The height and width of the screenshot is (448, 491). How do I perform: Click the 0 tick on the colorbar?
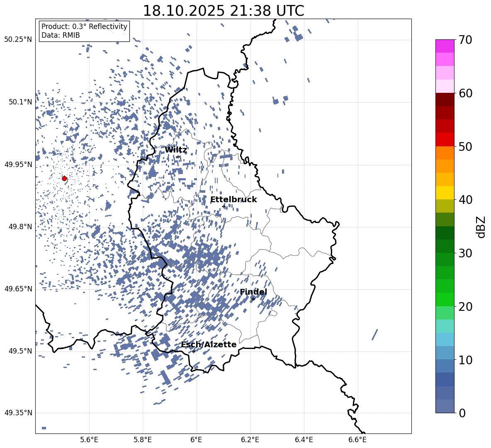pyautogui.click(x=462, y=413)
